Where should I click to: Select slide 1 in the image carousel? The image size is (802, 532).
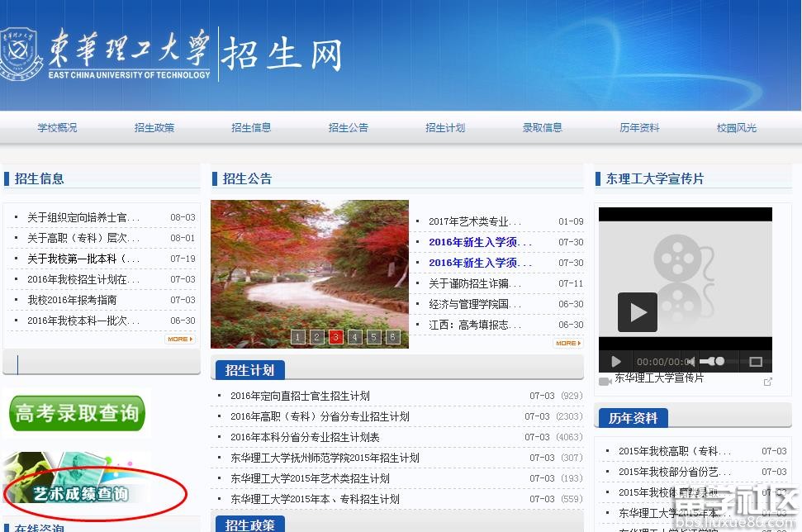pyautogui.click(x=298, y=337)
